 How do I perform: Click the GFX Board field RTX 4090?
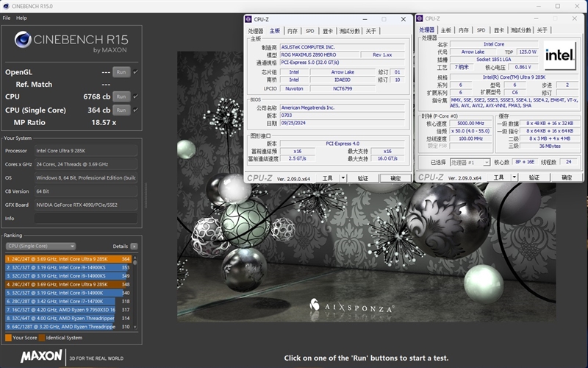coord(86,205)
